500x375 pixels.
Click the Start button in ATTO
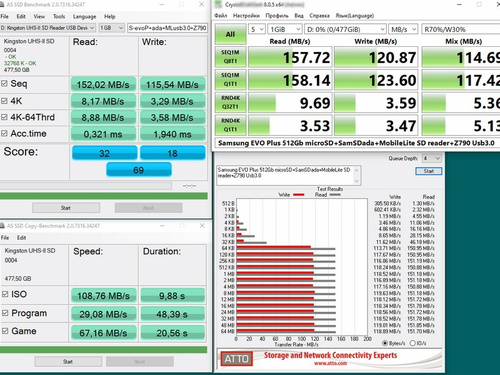pyautogui.click(x=429, y=171)
